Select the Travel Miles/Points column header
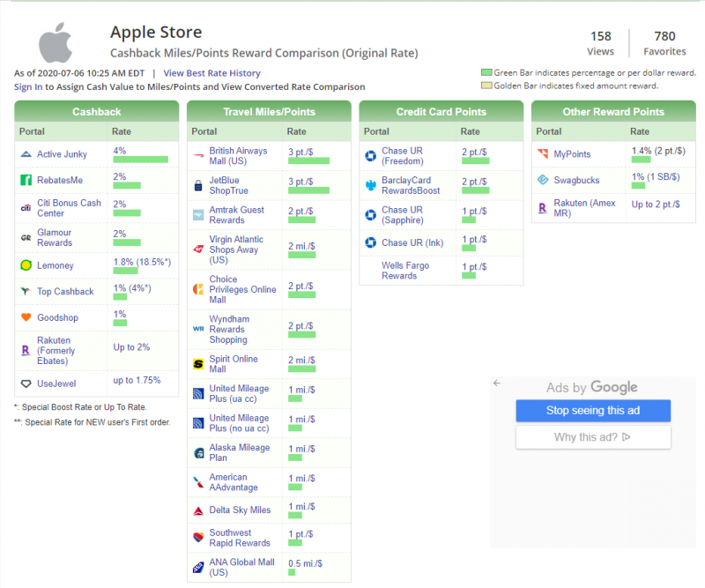705x588 pixels. pyautogui.click(x=269, y=112)
